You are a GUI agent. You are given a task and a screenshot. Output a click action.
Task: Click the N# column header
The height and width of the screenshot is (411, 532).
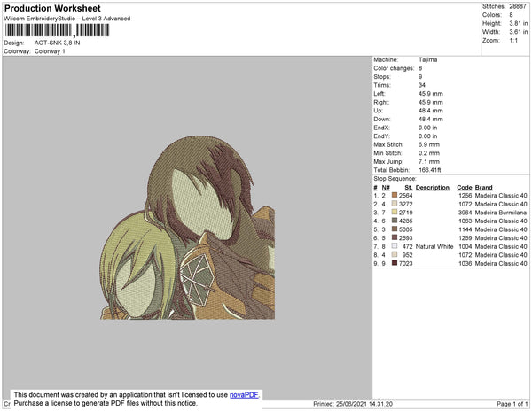point(386,188)
